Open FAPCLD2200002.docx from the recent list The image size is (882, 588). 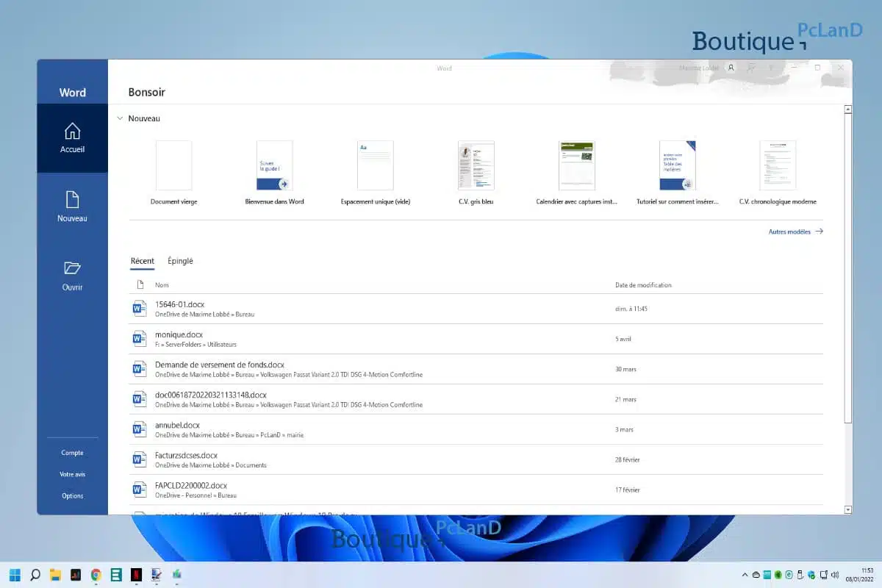(476, 490)
